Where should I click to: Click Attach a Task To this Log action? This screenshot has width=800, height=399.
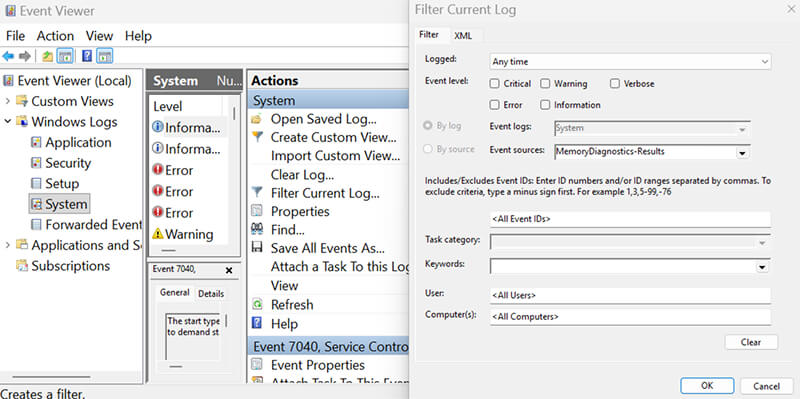340,267
